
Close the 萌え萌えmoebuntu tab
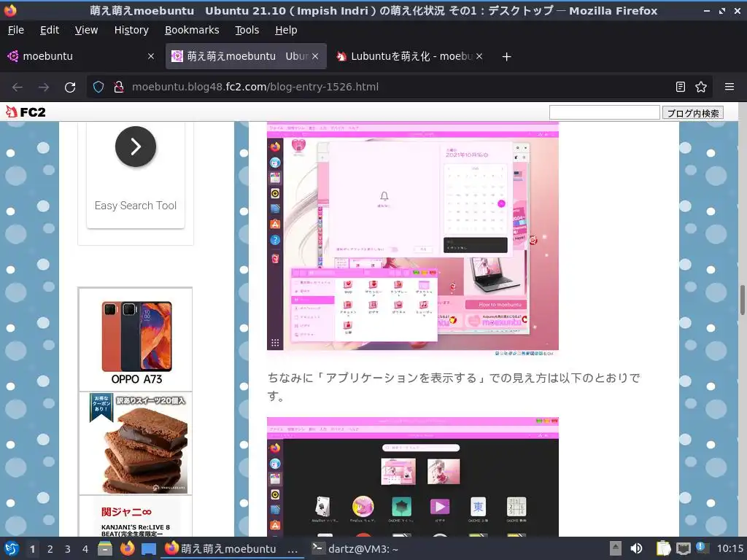[315, 56]
